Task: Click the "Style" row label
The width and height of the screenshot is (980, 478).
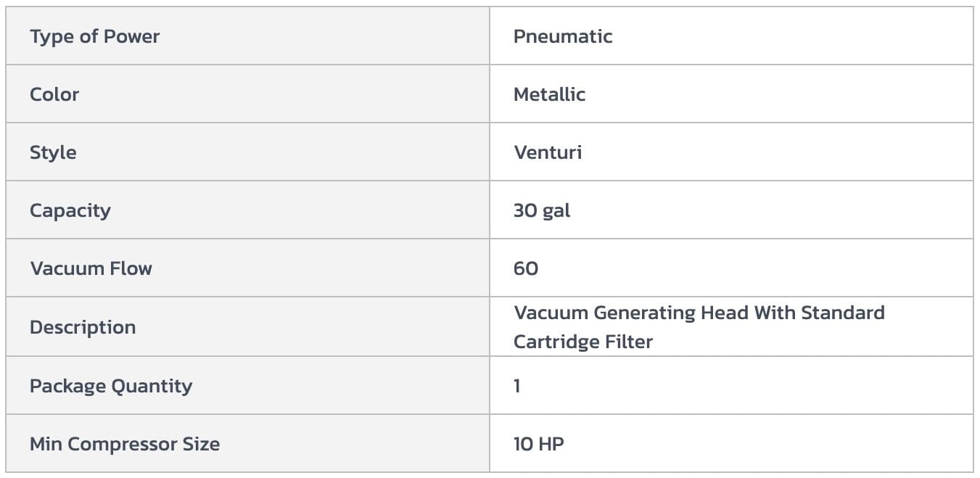Action: coord(53,152)
